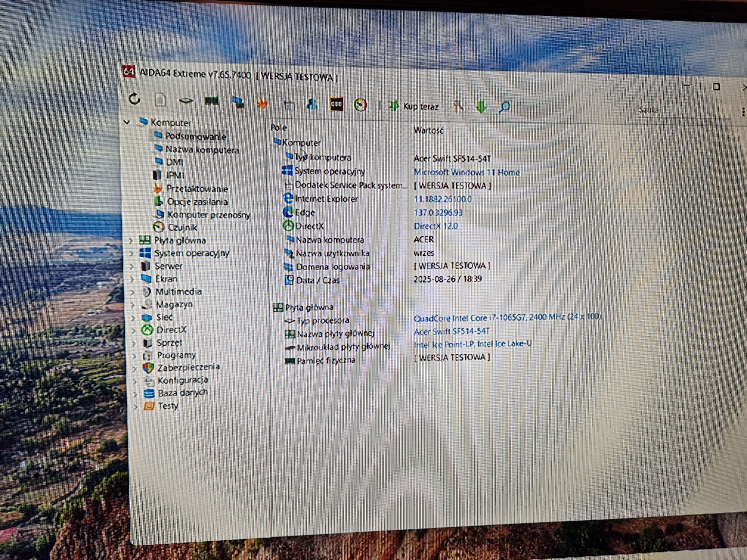Click the Wartość column header
This screenshot has height=560, width=747.
[428, 130]
